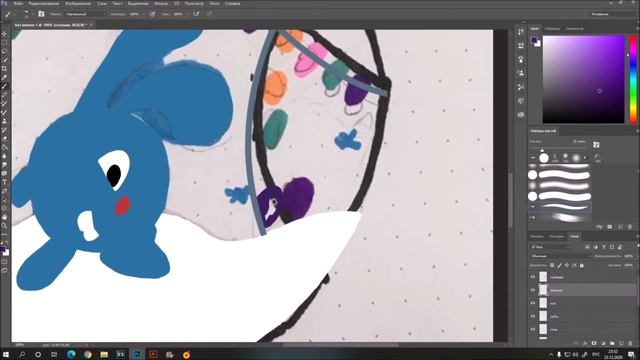The height and width of the screenshot is (360, 640).
Task: Toggle visibility of the third layer
Action: click(x=533, y=303)
